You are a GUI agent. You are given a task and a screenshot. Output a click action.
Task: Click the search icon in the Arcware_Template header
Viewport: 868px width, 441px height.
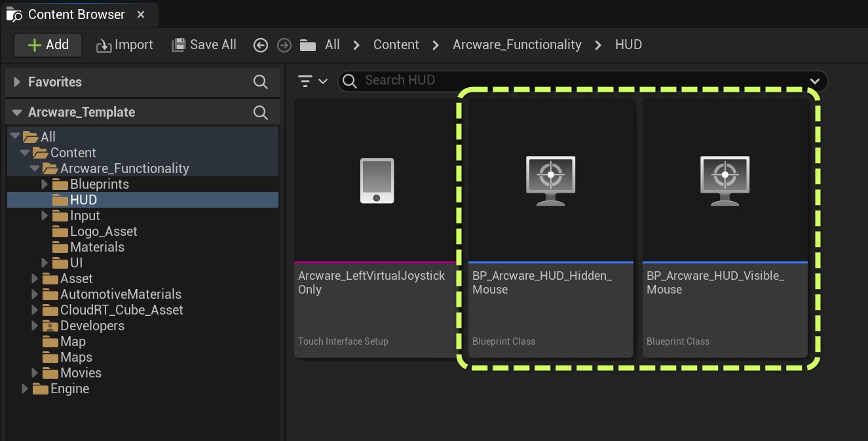point(261,112)
